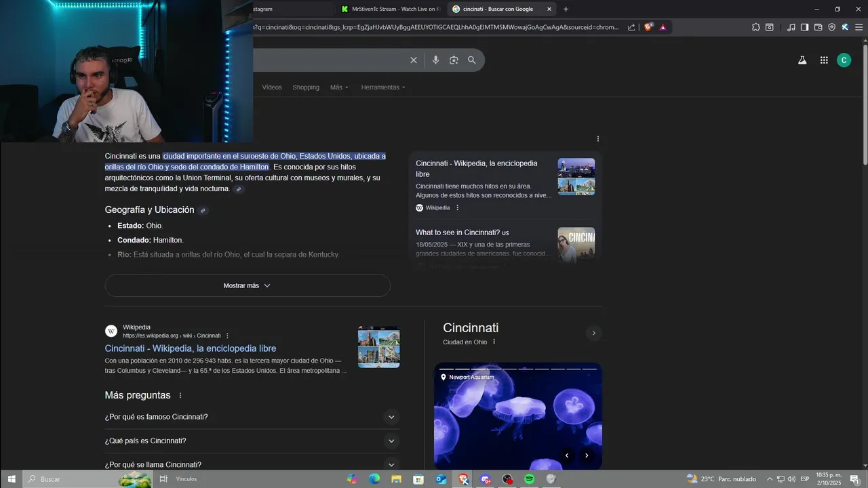Screen dimensions: 868x488
Task: Open the Brave Wallet icon
Action: coord(818,27)
